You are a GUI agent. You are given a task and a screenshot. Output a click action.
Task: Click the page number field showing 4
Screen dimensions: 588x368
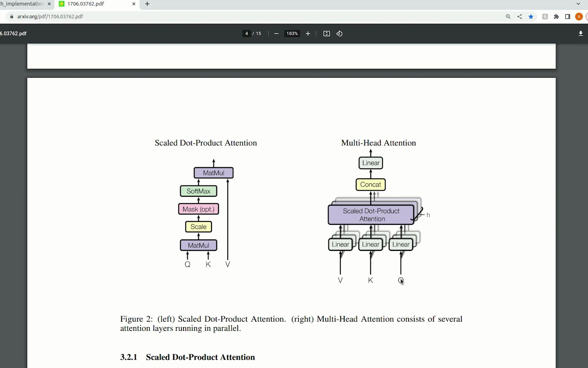246,33
